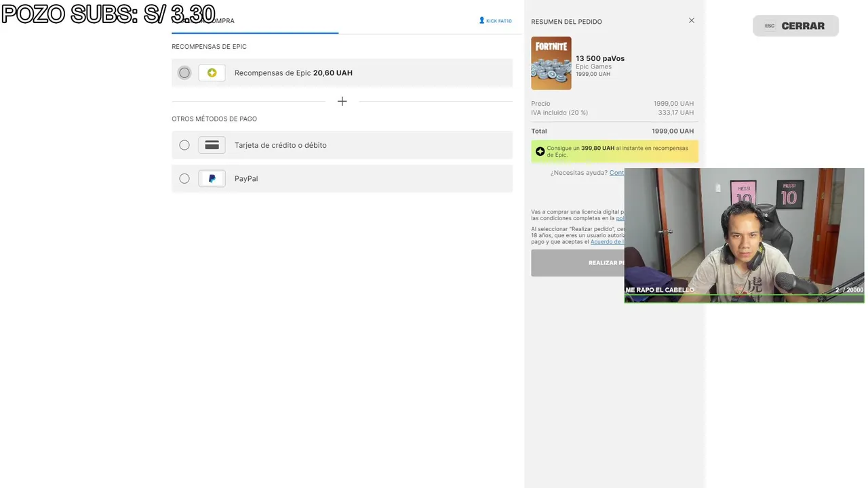Select Tarjeta de crédito o débito radio button

pos(184,145)
